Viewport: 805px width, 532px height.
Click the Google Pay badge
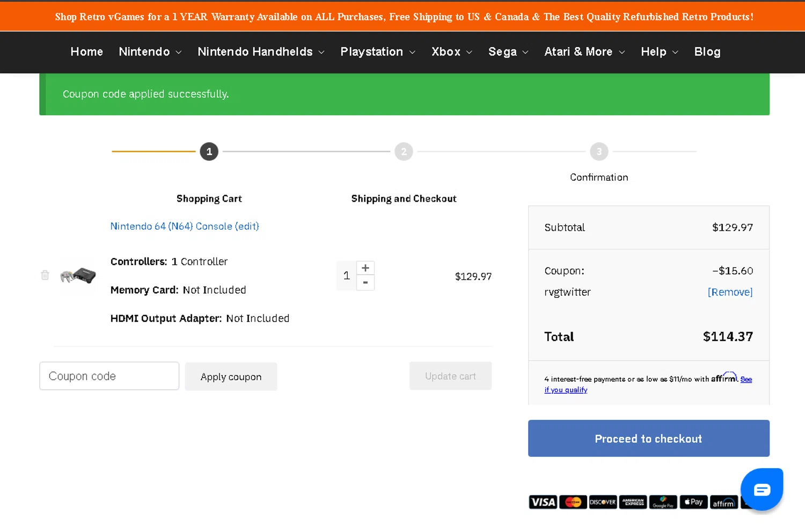pos(663,502)
